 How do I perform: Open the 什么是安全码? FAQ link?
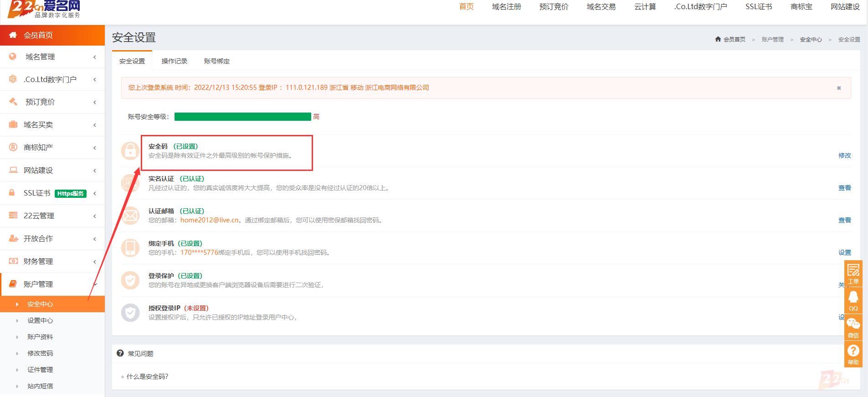[148, 376]
